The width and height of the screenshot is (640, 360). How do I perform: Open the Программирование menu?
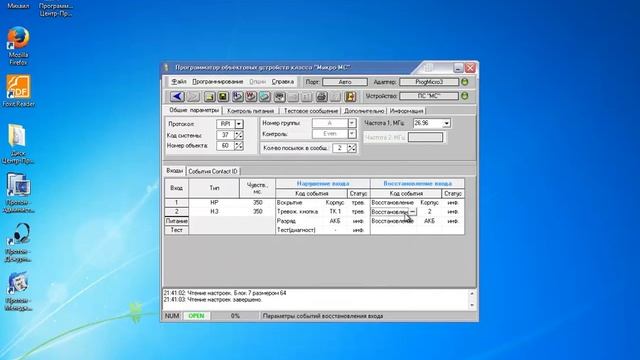click(218, 82)
